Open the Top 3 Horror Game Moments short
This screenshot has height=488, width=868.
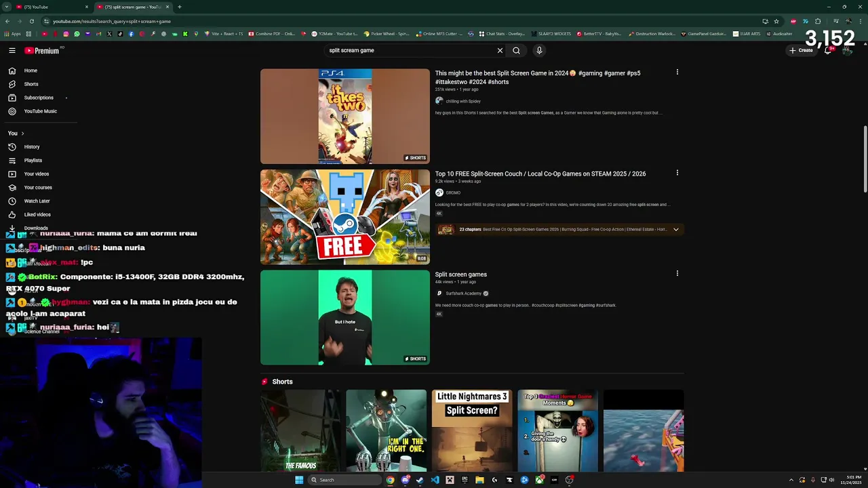[x=557, y=430]
